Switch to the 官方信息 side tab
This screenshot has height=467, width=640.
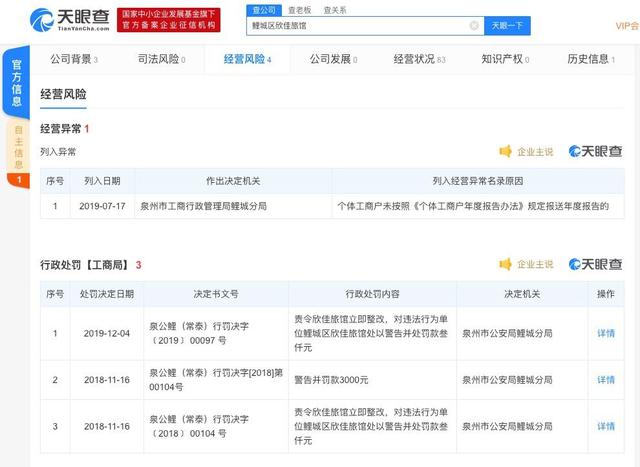16,82
